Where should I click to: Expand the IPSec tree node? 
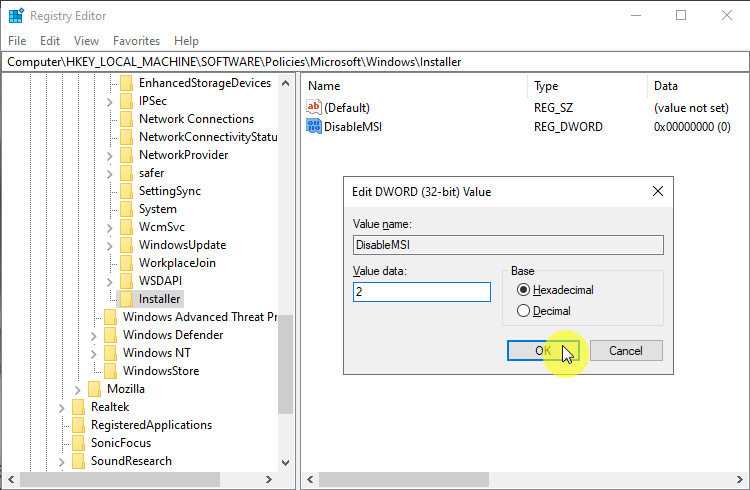(x=110, y=101)
